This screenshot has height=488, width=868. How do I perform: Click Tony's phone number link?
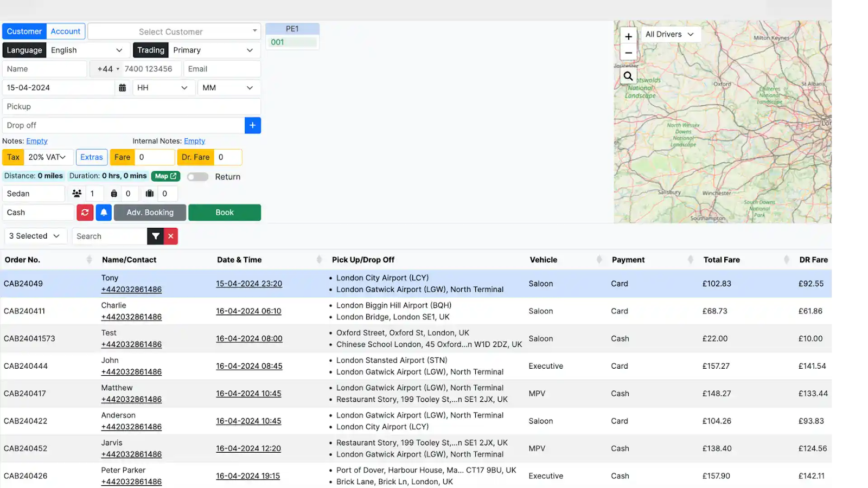(x=131, y=290)
